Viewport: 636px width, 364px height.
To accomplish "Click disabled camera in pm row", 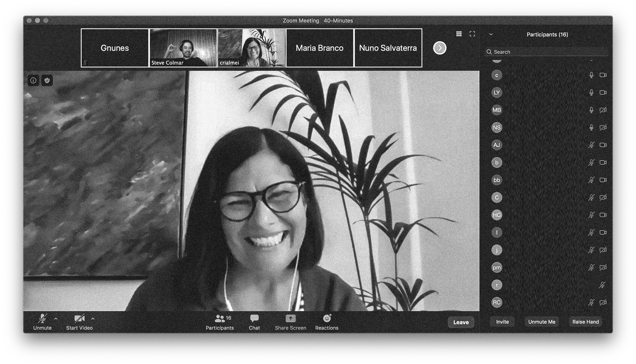I will [603, 267].
